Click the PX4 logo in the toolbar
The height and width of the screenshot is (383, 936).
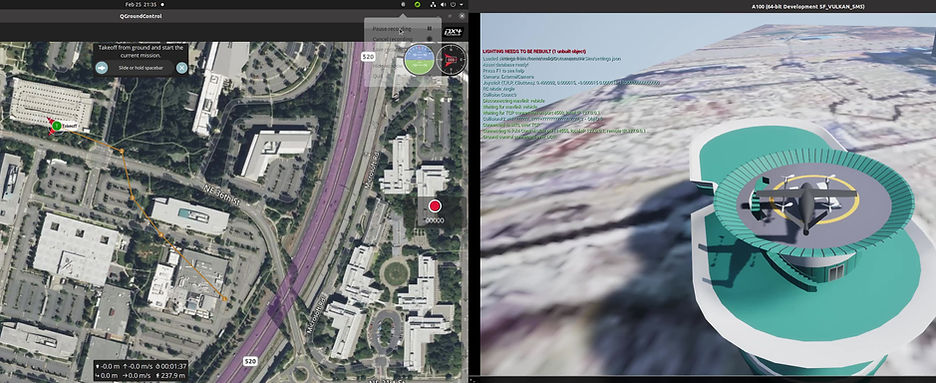454,32
